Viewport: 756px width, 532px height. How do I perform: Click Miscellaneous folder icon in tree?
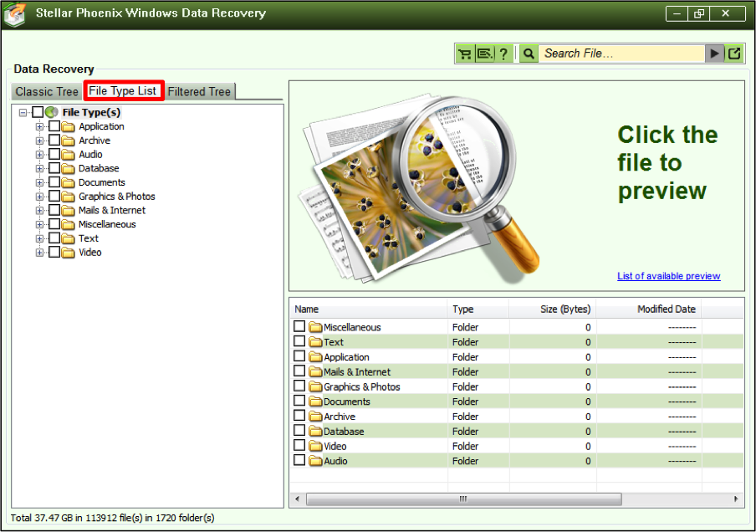pos(68,225)
